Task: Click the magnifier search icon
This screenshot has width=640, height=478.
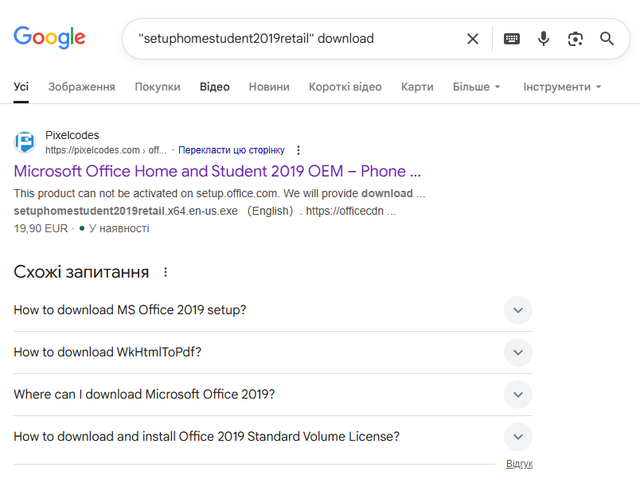Action: (x=607, y=39)
